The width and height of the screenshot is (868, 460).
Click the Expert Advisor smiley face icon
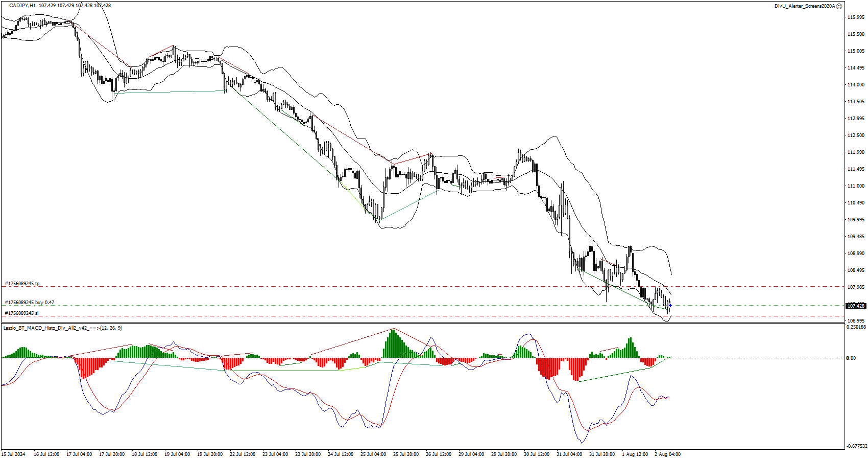pos(839,6)
